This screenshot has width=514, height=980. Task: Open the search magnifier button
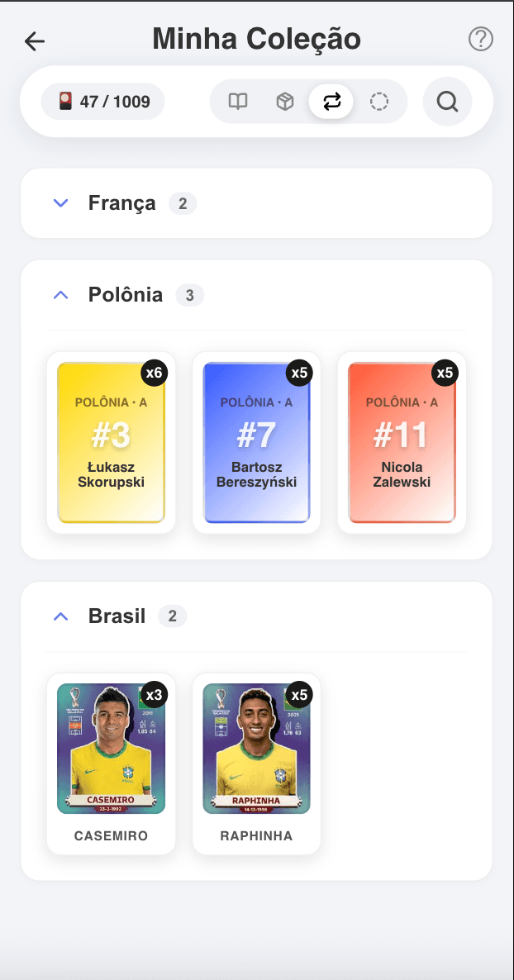coord(447,102)
